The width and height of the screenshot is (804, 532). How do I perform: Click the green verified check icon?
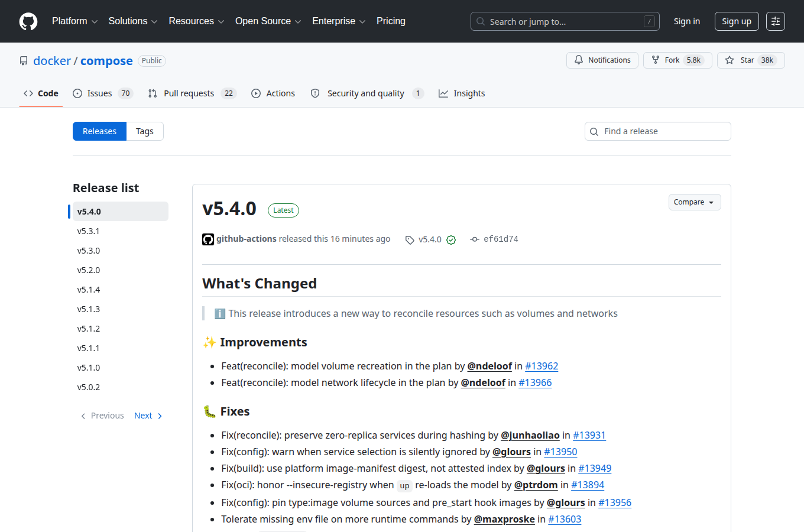click(x=451, y=240)
